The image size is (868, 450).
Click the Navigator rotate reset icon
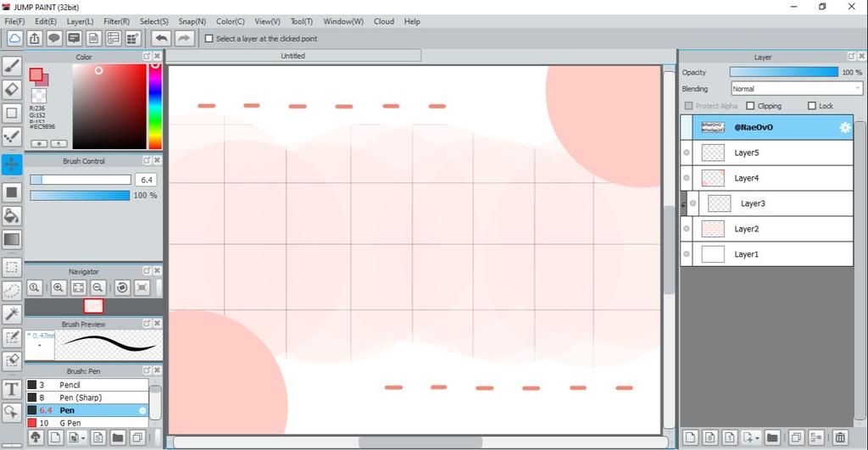pos(122,287)
